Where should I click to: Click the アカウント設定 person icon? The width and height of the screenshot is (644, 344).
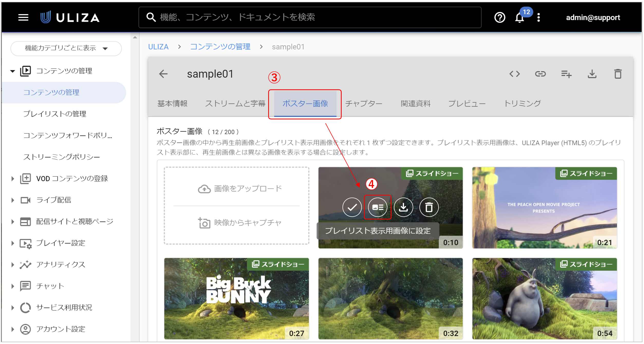click(x=25, y=329)
